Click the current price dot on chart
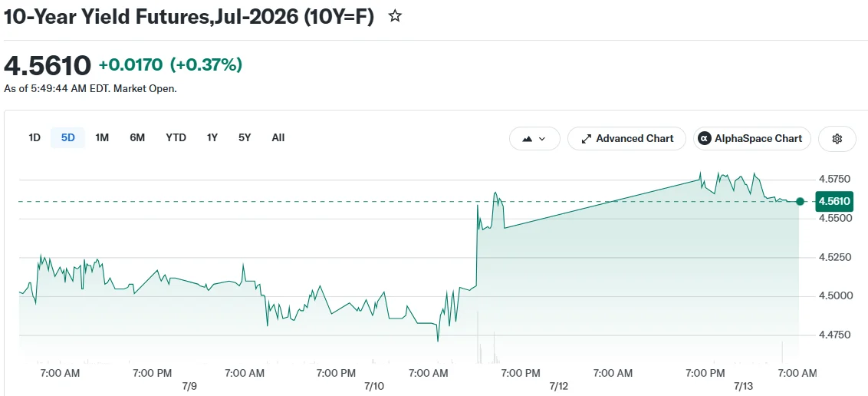 [x=800, y=201]
